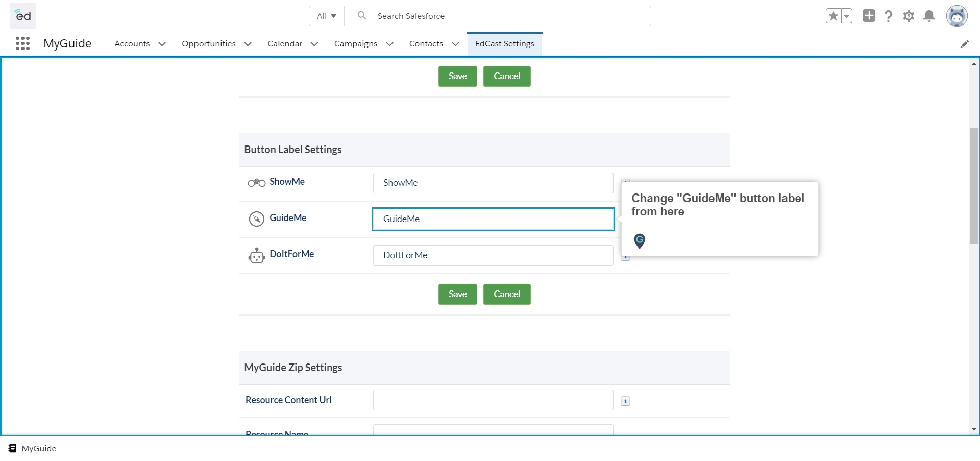Click Save under Button Label Settings
The width and height of the screenshot is (980, 461).
[x=458, y=294]
